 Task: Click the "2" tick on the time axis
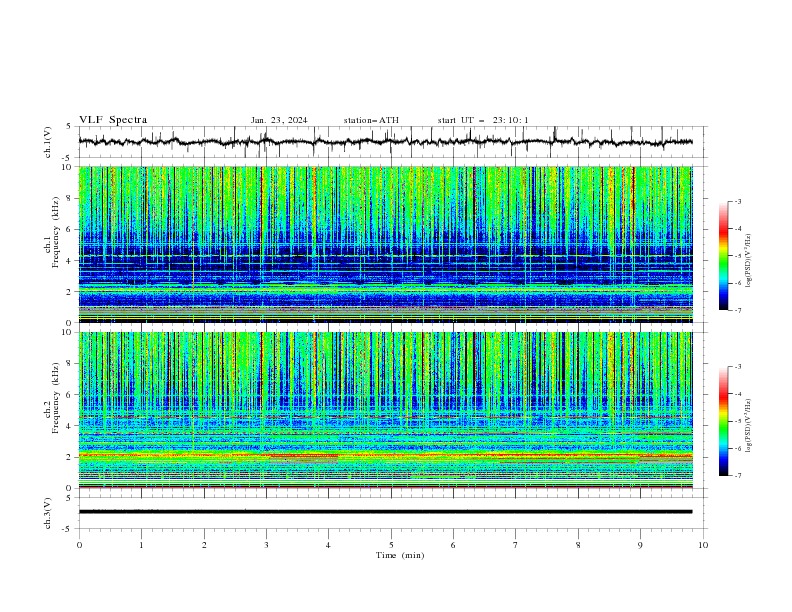coord(204,545)
